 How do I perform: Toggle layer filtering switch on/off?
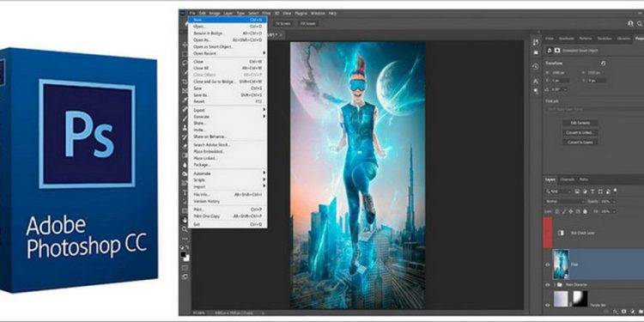tap(616, 191)
